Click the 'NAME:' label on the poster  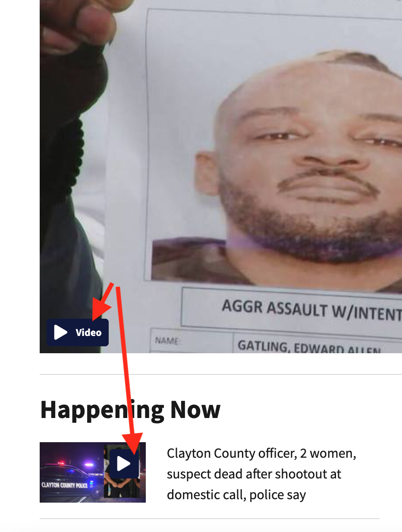pos(167,341)
